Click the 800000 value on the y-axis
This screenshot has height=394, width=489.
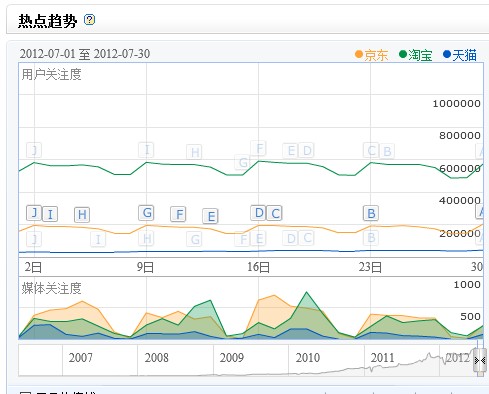click(x=460, y=135)
